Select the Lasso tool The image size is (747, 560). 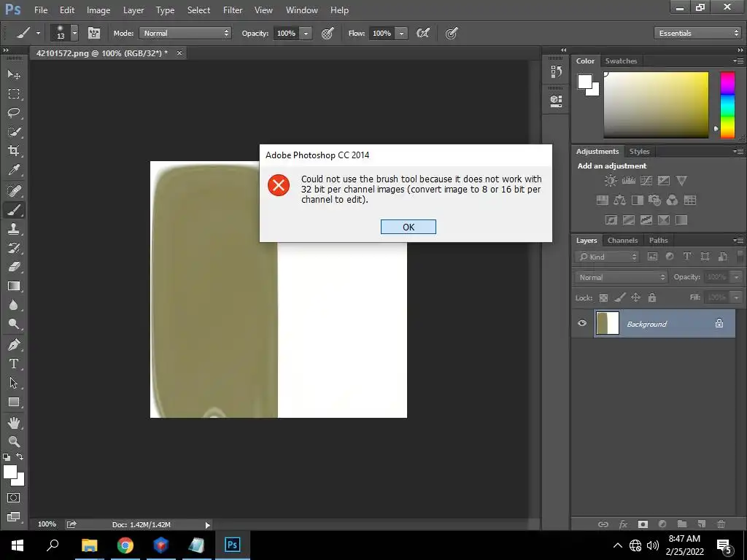pyautogui.click(x=14, y=113)
